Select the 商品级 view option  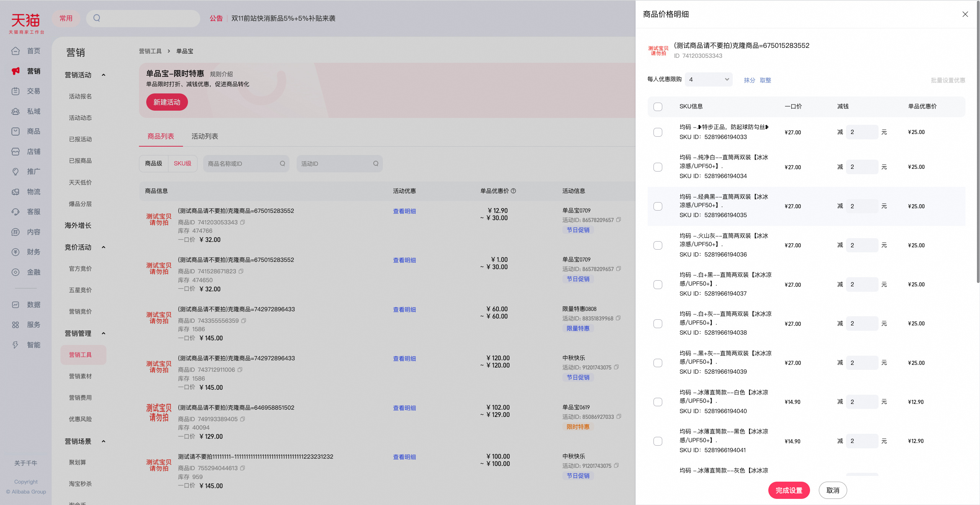coord(154,163)
